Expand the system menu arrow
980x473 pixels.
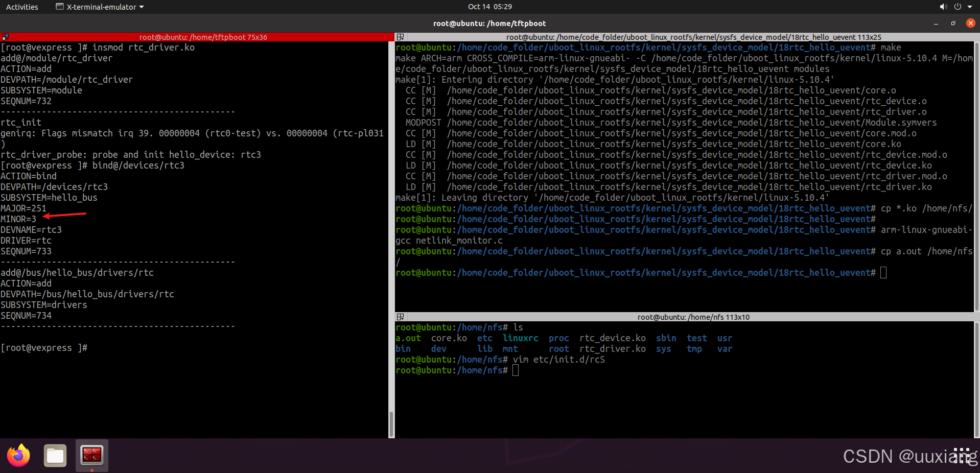click(x=970, y=7)
